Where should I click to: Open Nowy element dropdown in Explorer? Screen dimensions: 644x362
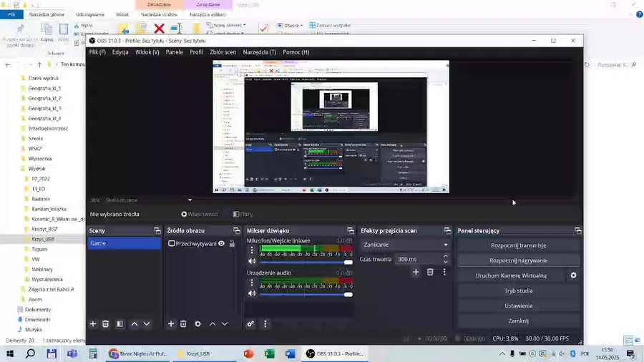pos(226,25)
